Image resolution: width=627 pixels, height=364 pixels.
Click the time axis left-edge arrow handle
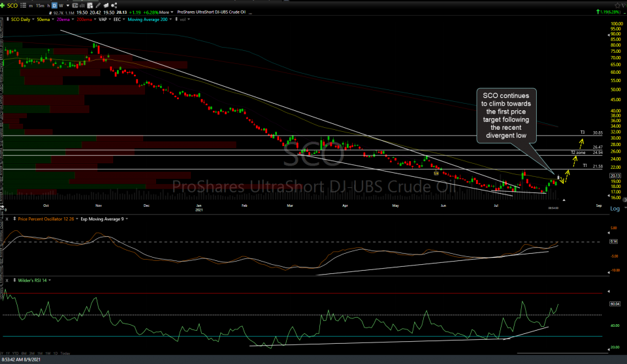(2, 207)
